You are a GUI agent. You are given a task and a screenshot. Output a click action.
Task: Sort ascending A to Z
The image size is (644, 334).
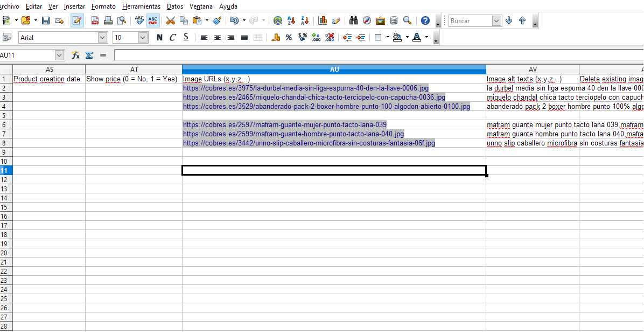pos(292,20)
